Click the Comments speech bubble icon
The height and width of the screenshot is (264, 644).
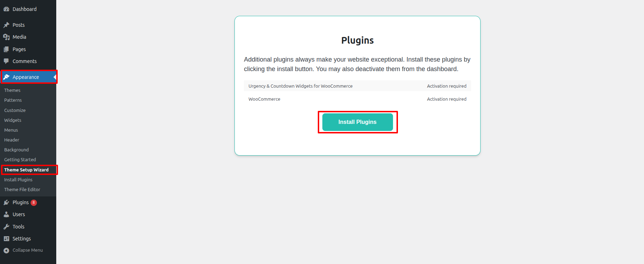(x=6, y=61)
